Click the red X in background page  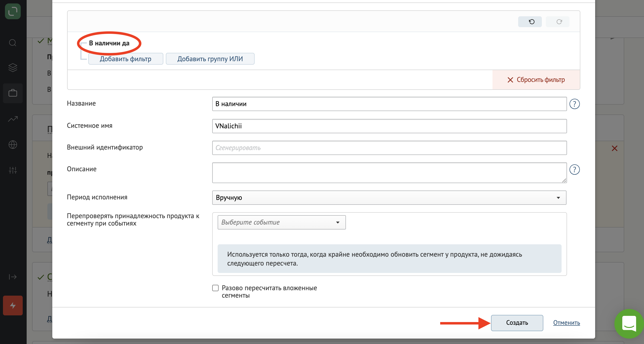point(614,148)
